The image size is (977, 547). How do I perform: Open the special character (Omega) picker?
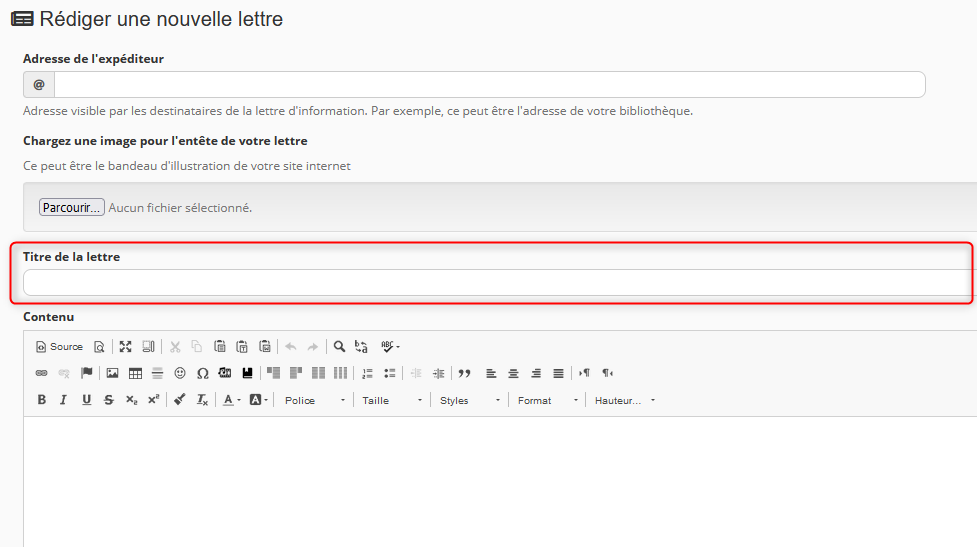[202, 373]
